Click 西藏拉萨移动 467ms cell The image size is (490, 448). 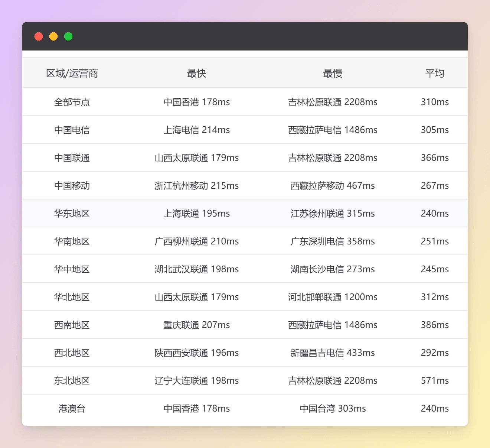(333, 185)
